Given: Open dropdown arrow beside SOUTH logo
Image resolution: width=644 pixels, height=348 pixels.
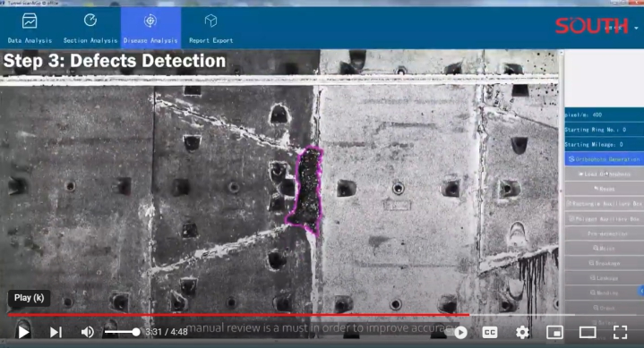Looking at the screenshot, I should tap(636, 28).
